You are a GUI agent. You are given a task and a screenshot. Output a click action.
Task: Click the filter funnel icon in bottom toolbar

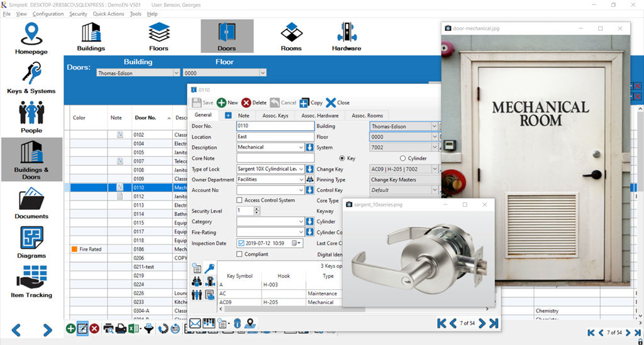click(149, 328)
